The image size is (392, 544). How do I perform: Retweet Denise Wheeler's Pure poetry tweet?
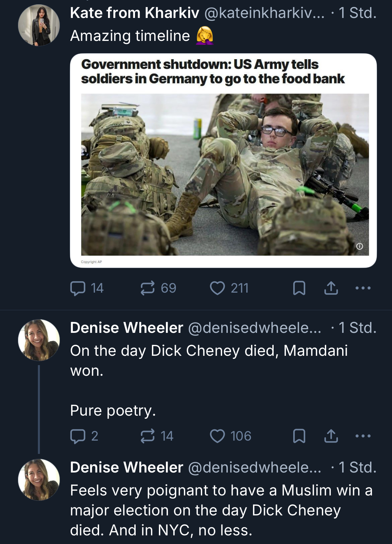click(148, 436)
